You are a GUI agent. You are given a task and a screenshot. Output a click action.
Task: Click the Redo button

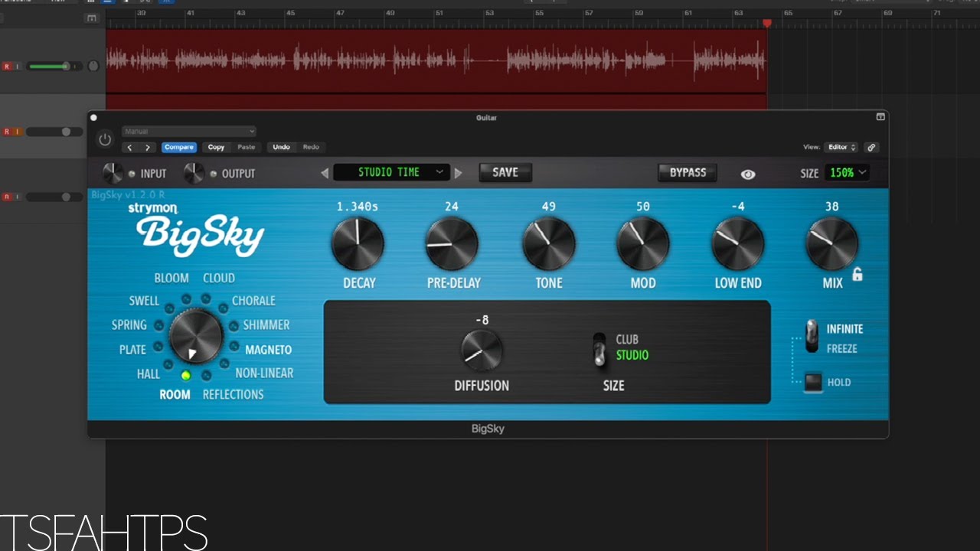[x=311, y=147]
